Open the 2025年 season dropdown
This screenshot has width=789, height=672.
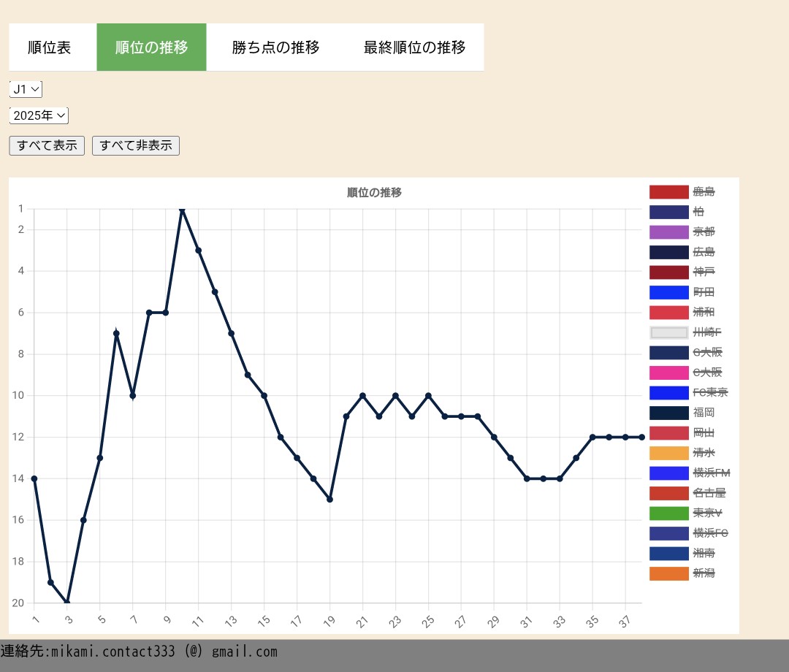pos(39,115)
